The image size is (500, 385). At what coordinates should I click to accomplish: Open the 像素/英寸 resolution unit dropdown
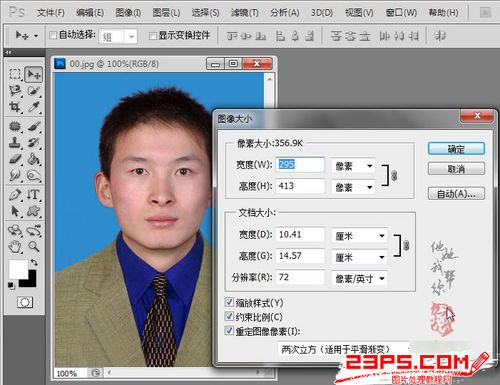pyautogui.click(x=359, y=278)
